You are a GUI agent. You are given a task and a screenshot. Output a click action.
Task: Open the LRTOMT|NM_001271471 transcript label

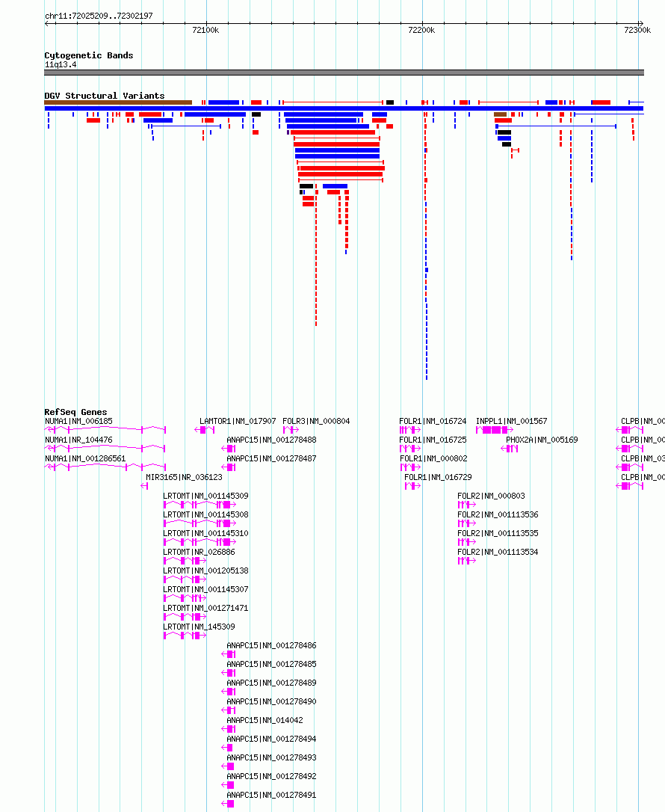click(x=206, y=608)
